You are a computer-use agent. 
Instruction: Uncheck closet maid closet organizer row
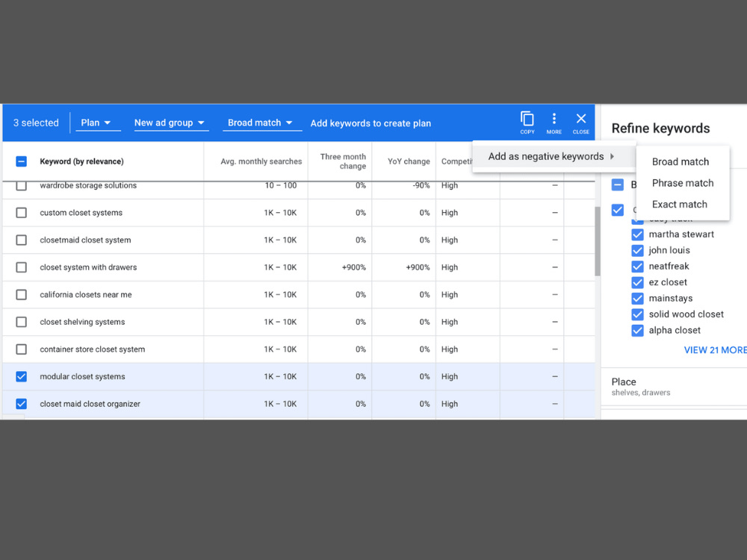coord(22,404)
